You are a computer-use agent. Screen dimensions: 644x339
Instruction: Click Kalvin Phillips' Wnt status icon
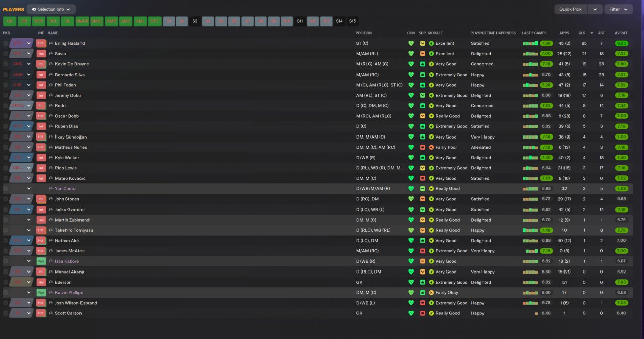coord(41,292)
